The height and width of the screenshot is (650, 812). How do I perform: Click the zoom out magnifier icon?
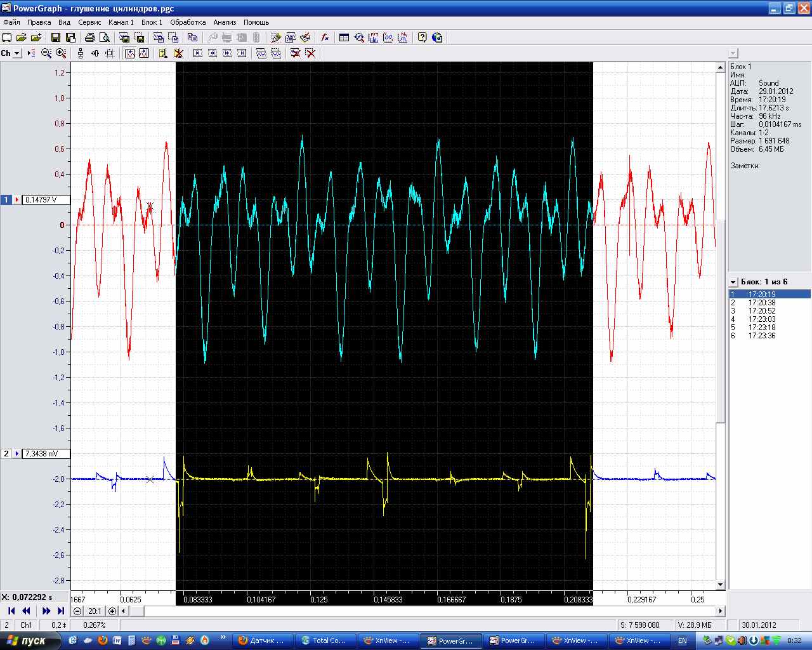pyautogui.click(x=46, y=53)
